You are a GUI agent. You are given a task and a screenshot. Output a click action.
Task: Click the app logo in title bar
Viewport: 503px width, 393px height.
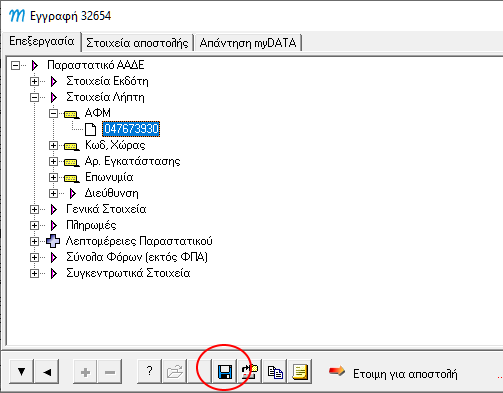pos(17,15)
